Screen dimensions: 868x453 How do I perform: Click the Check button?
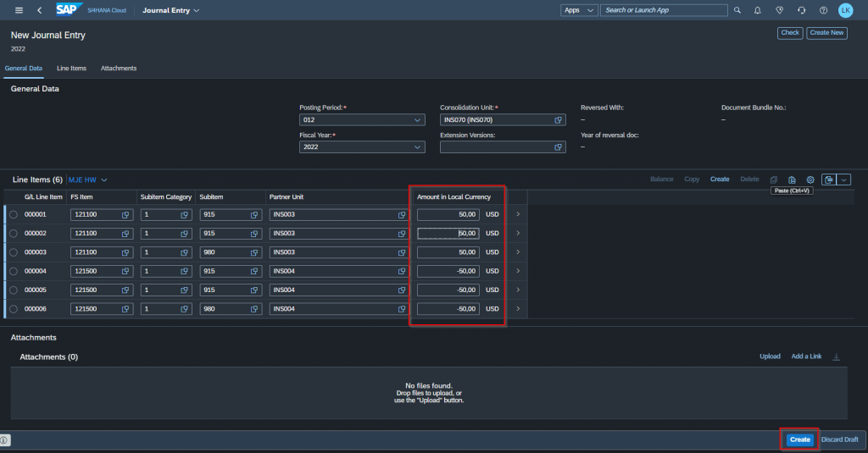point(790,33)
